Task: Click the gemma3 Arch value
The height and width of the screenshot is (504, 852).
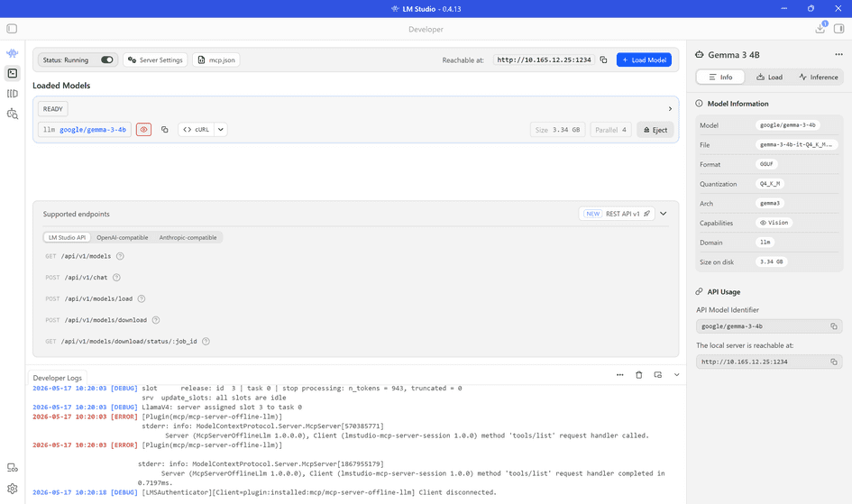Action: click(769, 203)
